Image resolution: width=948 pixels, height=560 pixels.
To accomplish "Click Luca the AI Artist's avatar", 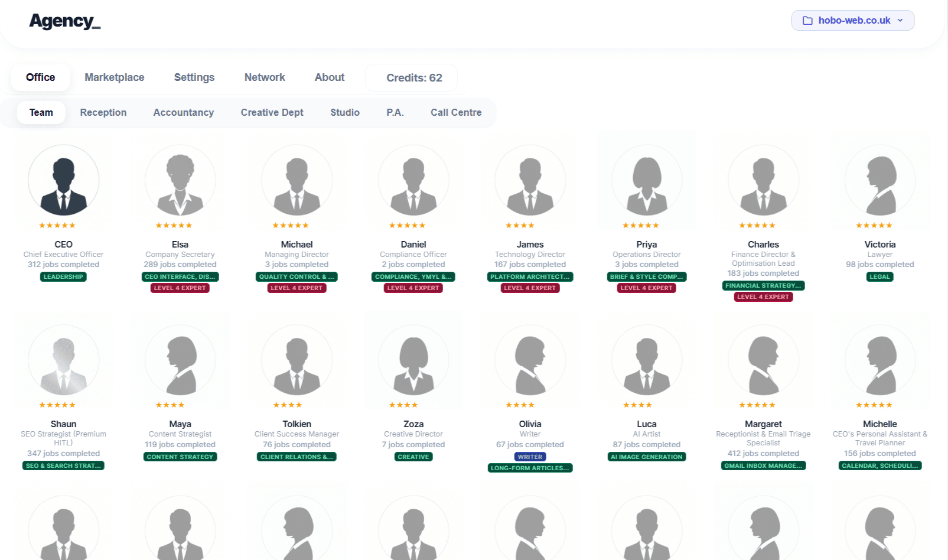I will pyautogui.click(x=647, y=360).
